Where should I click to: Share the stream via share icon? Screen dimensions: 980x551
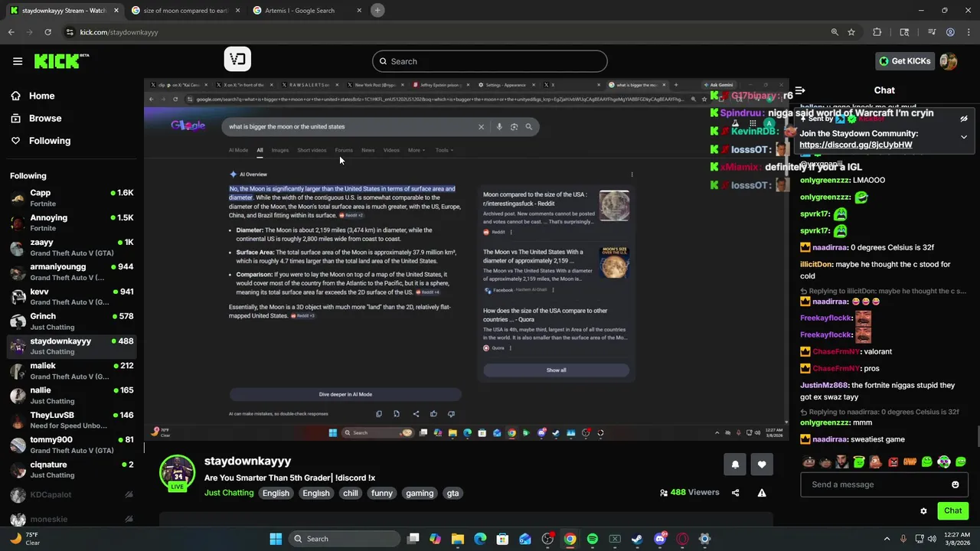click(x=736, y=493)
